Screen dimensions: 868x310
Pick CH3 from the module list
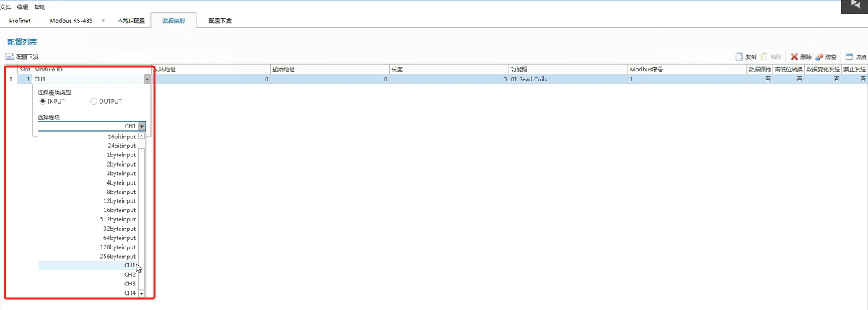[88, 284]
